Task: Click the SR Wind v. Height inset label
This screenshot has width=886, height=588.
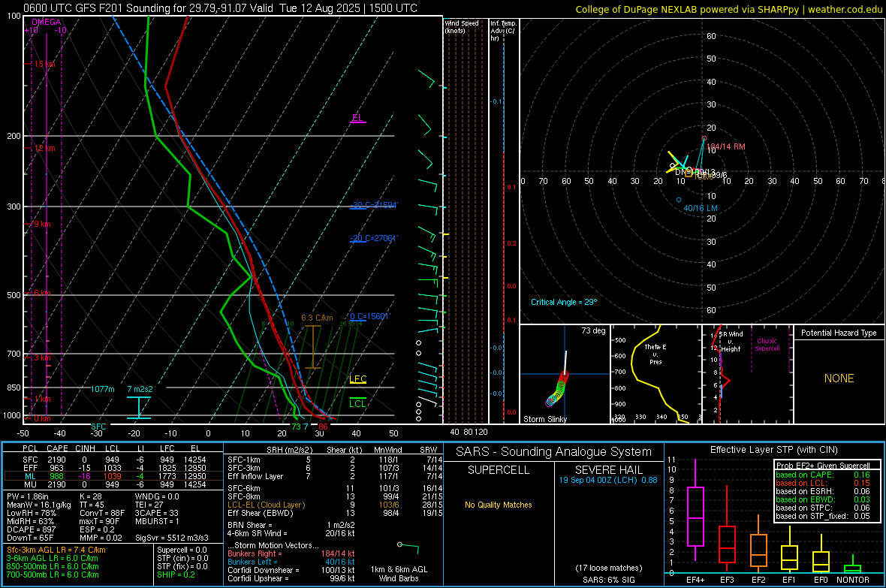Action: coord(731,342)
